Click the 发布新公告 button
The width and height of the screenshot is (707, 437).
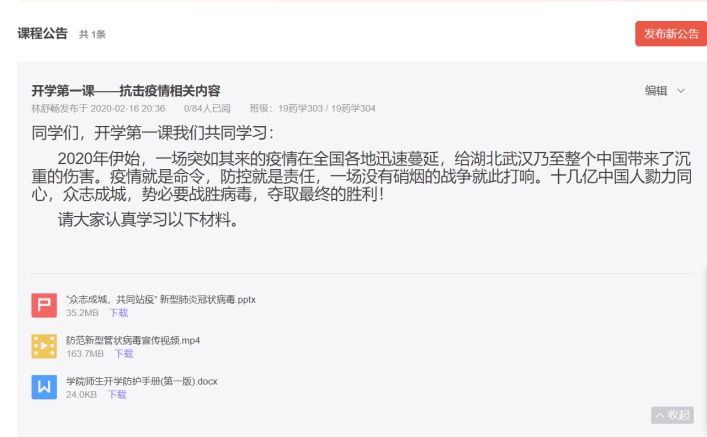coord(671,34)
